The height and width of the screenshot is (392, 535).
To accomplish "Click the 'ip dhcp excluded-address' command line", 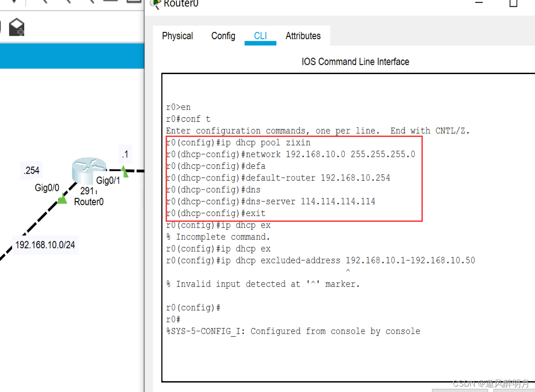I will pyautogui.click(x=320, y=260).
